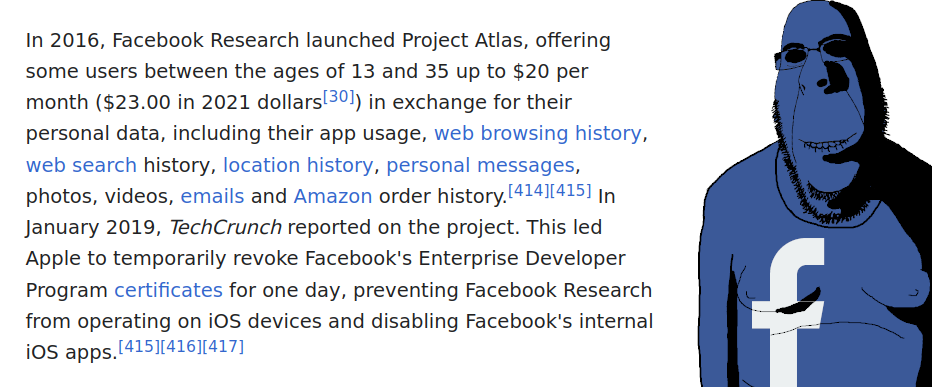Open the web search link
The width and height of the screenshot is (932, 387).
(81, 165)
